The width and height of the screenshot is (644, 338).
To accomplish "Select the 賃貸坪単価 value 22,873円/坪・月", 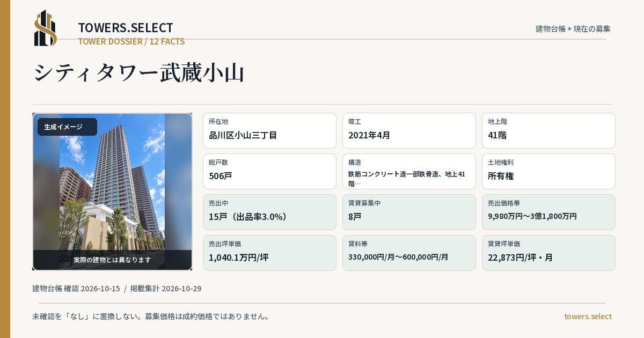I will pos(520,258).
